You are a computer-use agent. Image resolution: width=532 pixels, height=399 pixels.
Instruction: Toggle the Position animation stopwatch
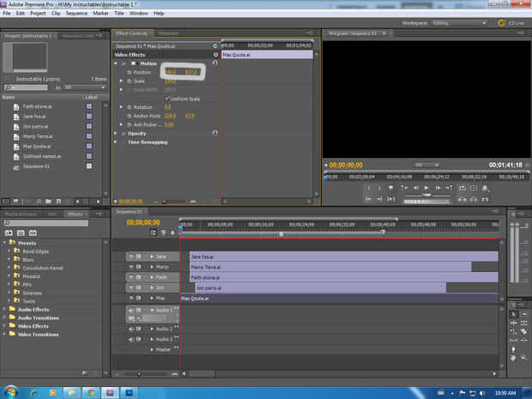pyautogui.click(x=129, y=72)
